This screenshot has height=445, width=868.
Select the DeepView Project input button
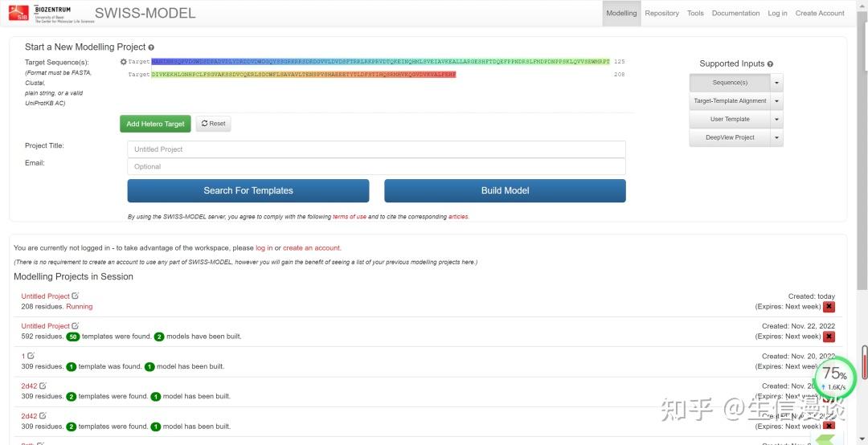(730, 137)
